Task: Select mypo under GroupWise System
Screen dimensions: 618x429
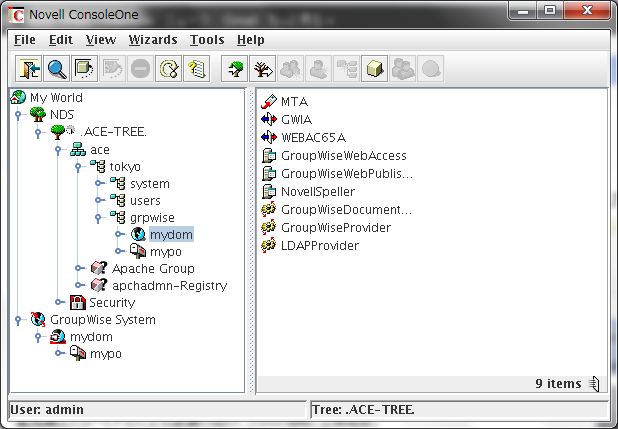Action: tap(106, 354)
